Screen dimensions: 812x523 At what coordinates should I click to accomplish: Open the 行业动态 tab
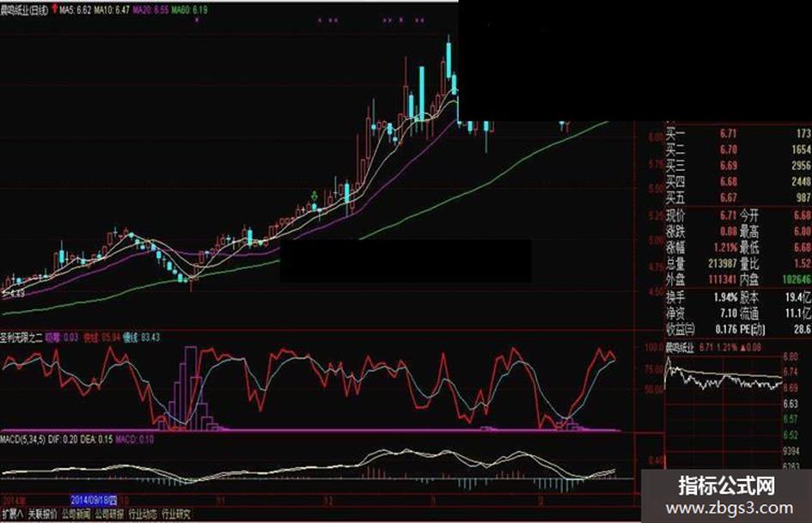[x=143, y=514]
